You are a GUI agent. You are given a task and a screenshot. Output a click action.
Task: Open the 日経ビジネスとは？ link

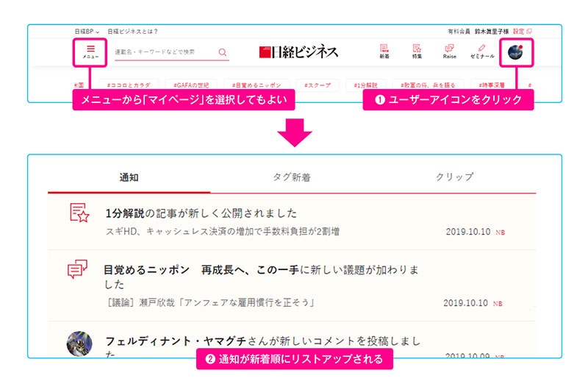pos(133,32)
